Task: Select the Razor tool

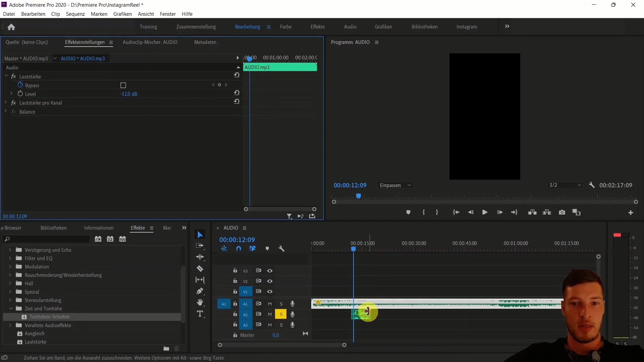Action: tap(200, 268)
